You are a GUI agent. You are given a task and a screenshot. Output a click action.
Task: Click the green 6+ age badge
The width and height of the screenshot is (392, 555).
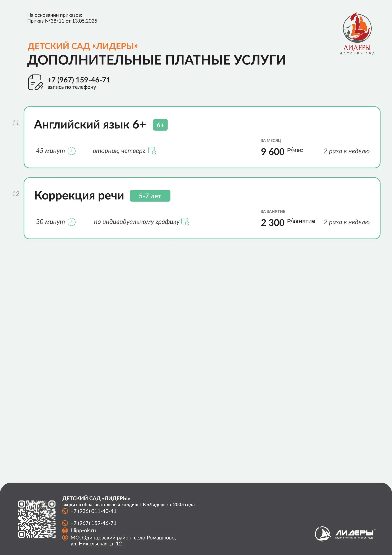[160, 125]
